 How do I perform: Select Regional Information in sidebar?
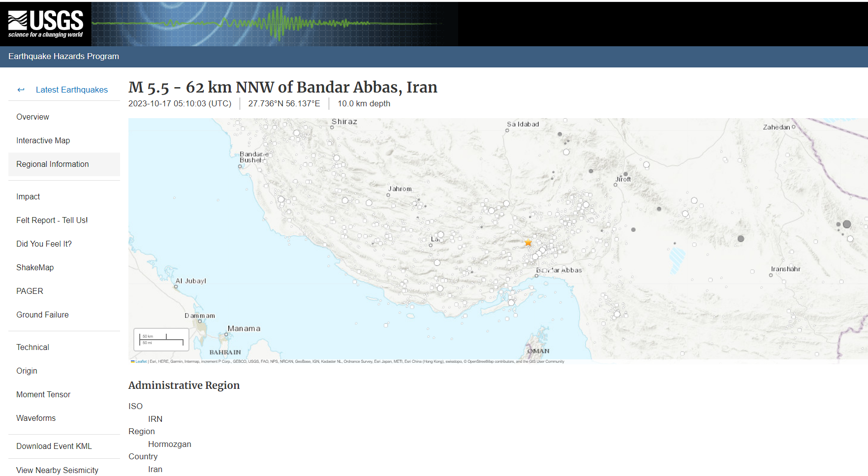[53, 164]
